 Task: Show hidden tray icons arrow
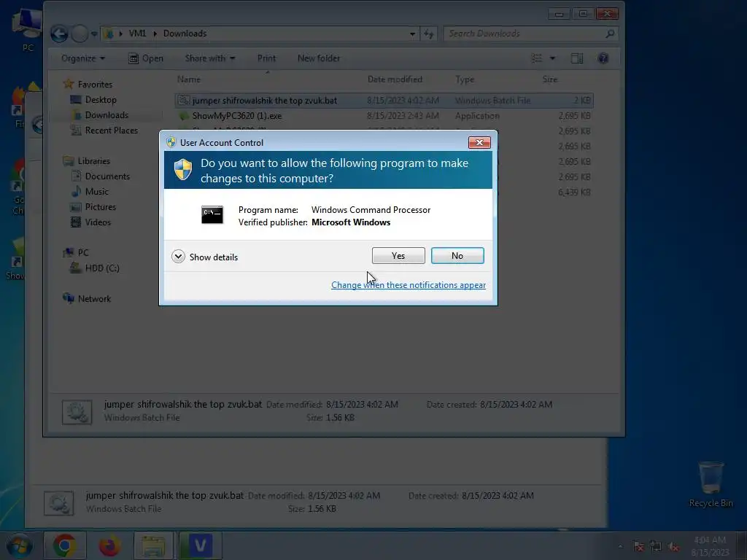620,546
